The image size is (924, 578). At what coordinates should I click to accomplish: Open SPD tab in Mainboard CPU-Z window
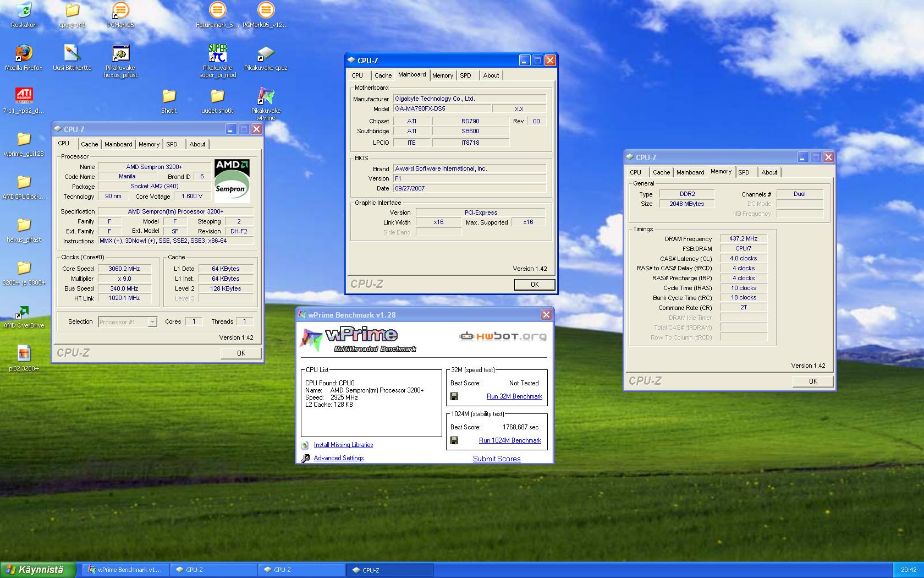[x=465, y=75]
